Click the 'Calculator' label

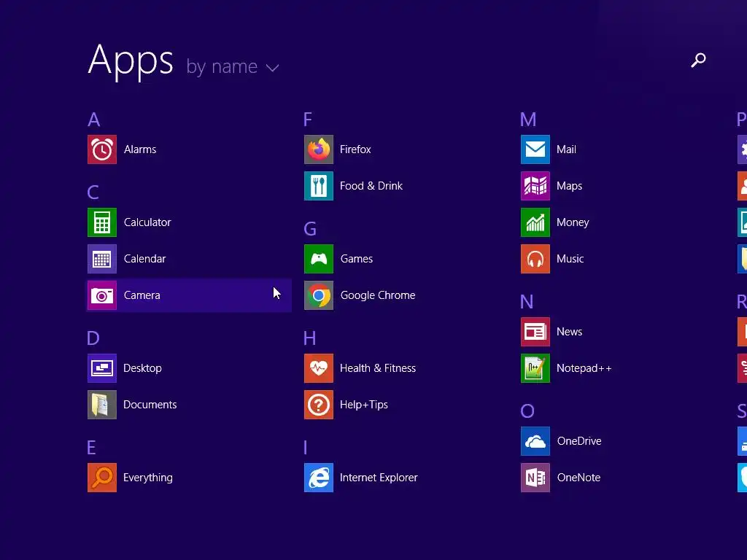[147, 222]
